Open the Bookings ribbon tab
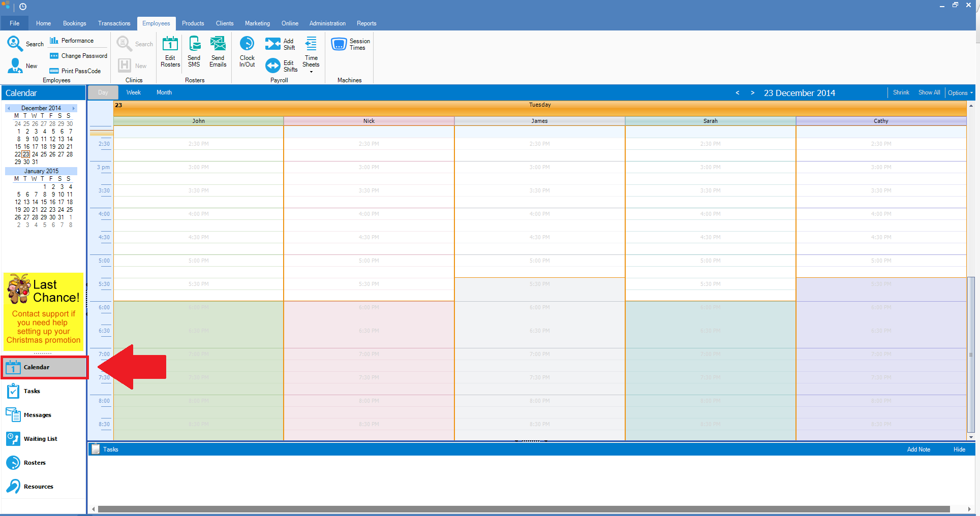 click(x=74, y=23)
